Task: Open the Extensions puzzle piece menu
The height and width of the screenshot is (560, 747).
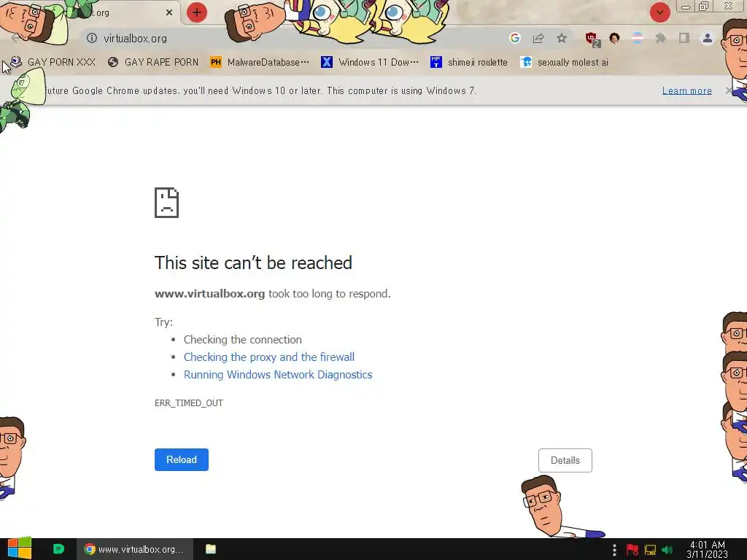Action: pyautogui.click(x=661, y=38)
